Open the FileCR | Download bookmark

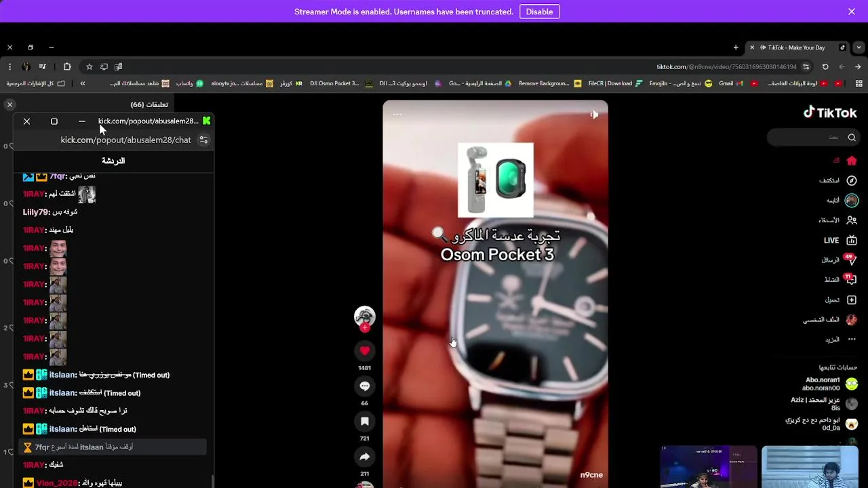(x=614, y=83)
